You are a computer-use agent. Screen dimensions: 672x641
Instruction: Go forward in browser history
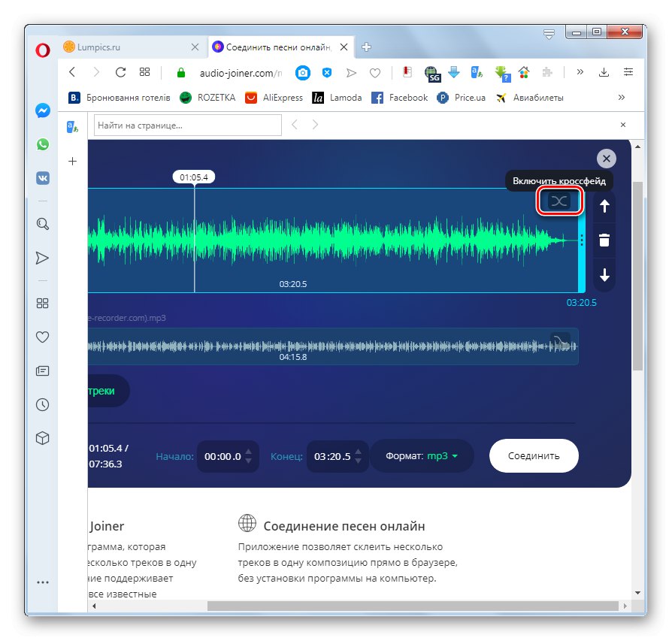click(96, 72)
